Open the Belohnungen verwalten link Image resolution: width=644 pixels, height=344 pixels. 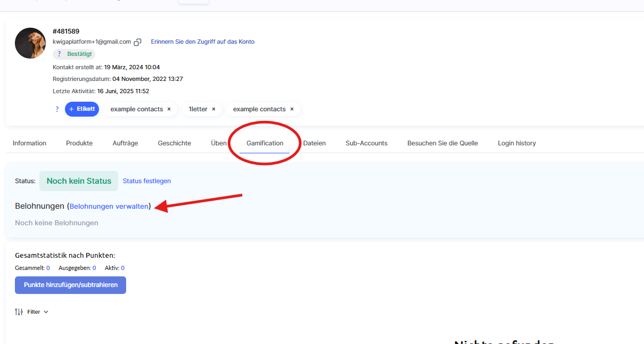click(x=109, y=206)
